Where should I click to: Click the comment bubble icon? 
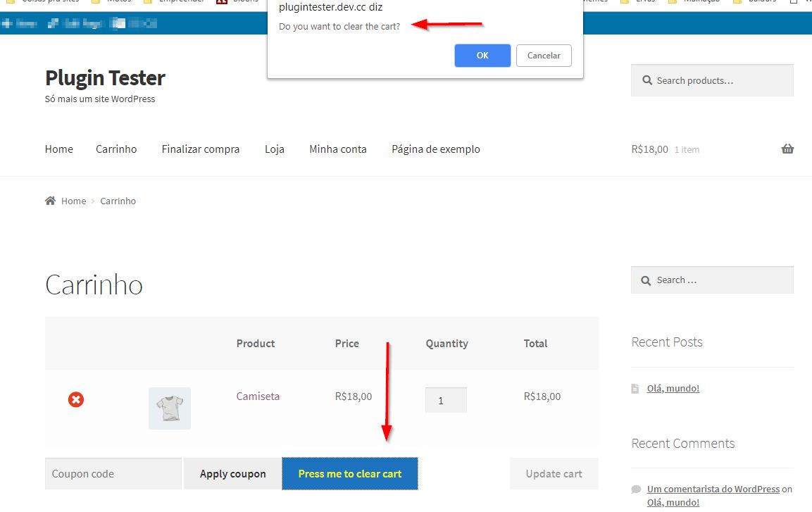click(636, 489)
